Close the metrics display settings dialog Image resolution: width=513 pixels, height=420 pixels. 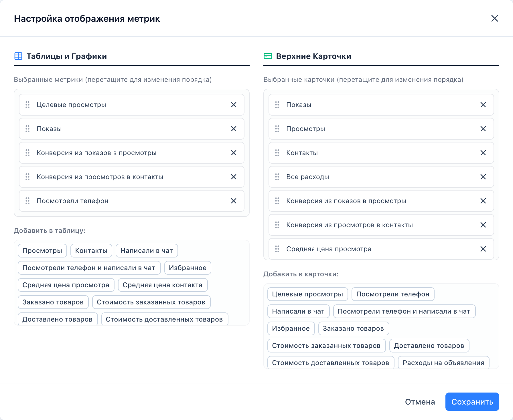495,18
